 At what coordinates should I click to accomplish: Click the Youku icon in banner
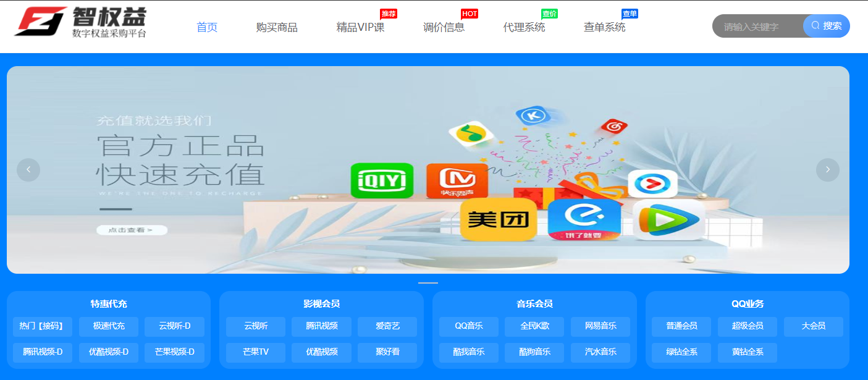click(x=652, y=184)
